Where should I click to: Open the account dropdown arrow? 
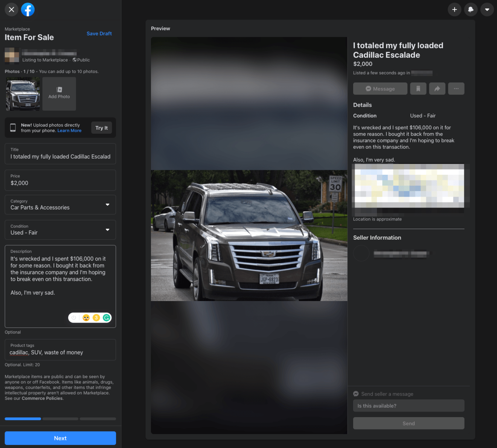(487, 9)
